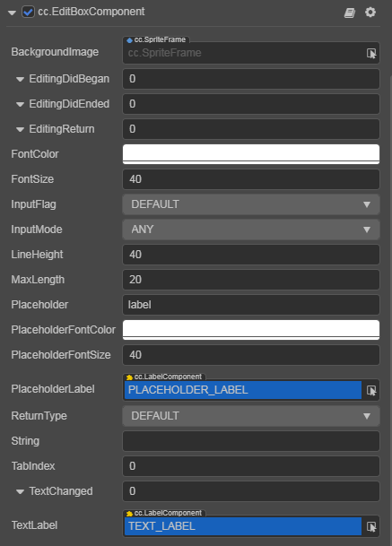Select the PLACEHOLDER_LABEL reference field
The height and width of the screenshot is (546, 392).
[243, 390]
